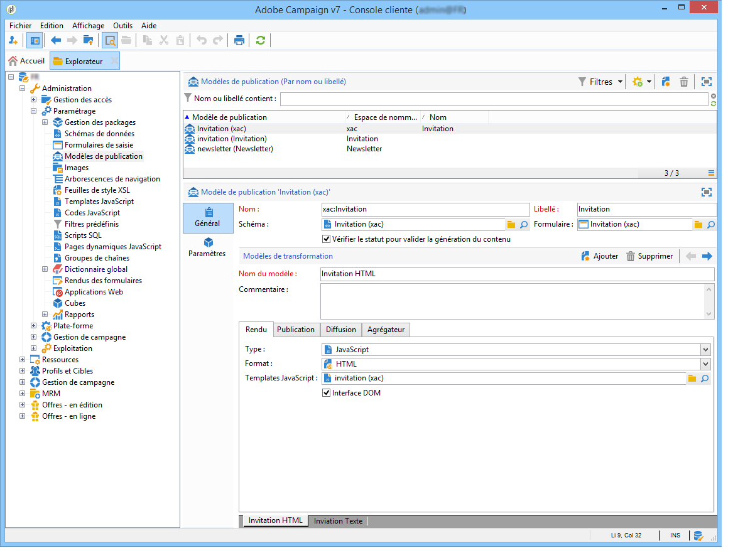Viewport: 733px width, 560px height.
Task: Click the database status icon in status bar
Action: pyautogui.click(x=698, y=536)
